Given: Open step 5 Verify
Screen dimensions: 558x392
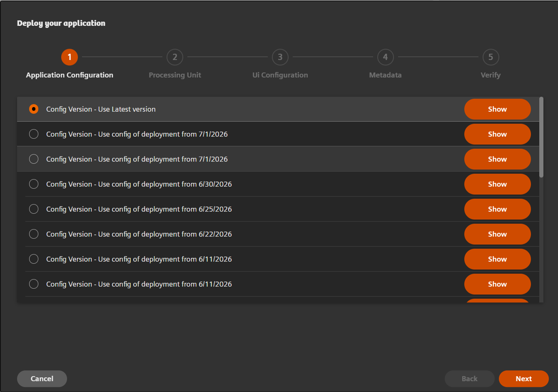Looking at the screenshot, I should (491, 57).
